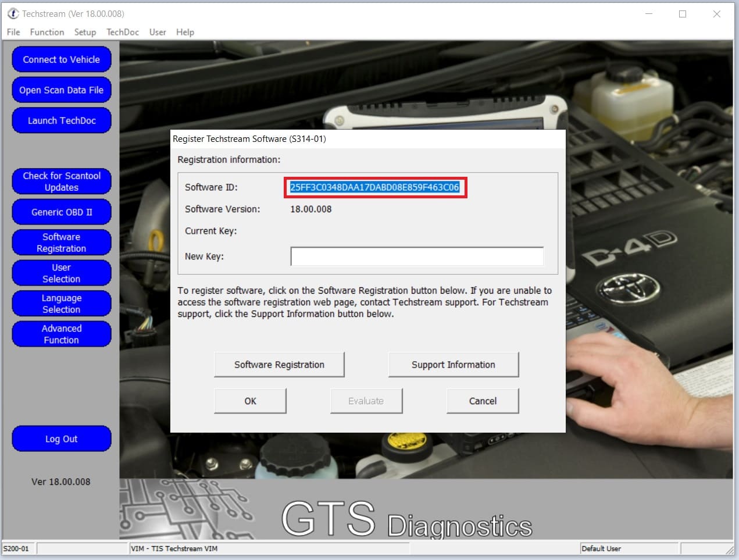Confirm dialog with OK
The width and height of the screenshot is (739, 560).
250,401
